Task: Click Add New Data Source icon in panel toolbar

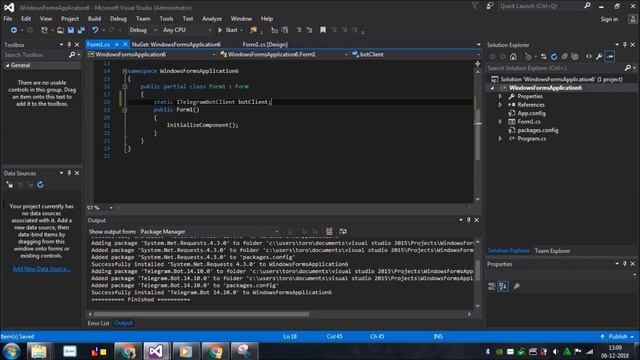Action: tap(9, 185)
